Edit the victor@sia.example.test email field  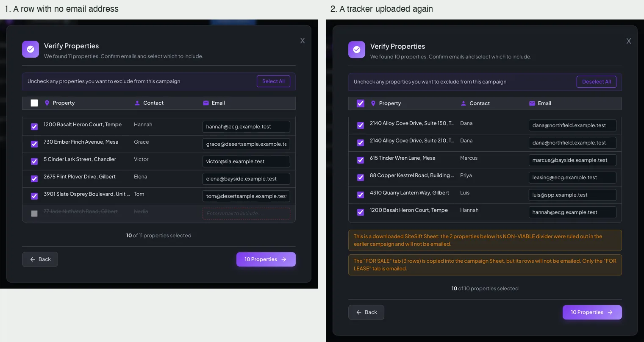[246, 161]
